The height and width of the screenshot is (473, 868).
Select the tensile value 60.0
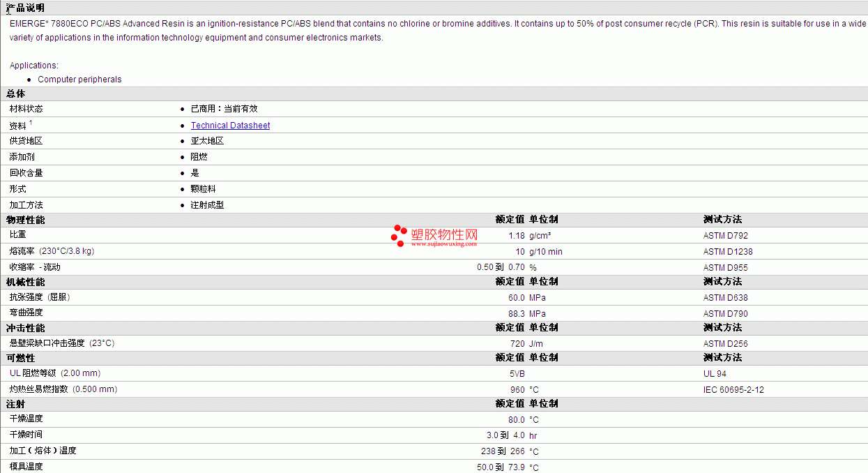pos(517,298)
